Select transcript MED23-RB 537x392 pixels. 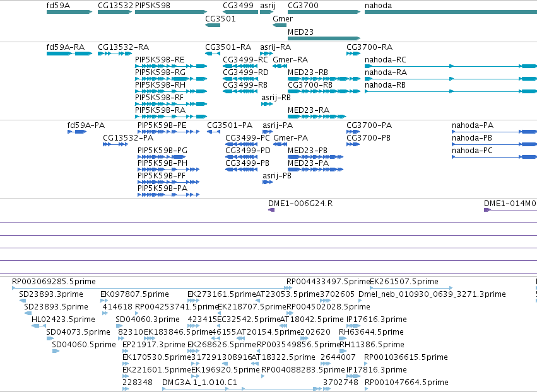click(x=308, y=72)
